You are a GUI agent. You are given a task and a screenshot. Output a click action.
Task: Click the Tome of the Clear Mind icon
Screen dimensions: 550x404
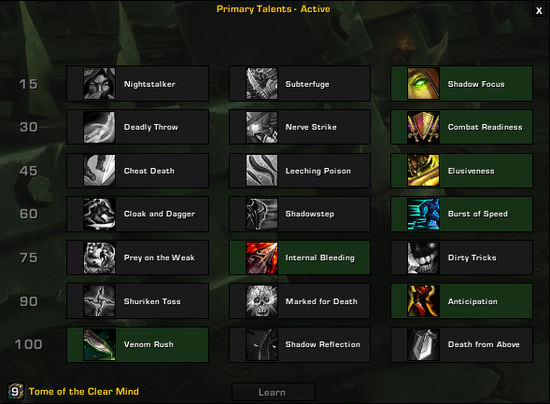pyautogui.click(x=15, y=391)
